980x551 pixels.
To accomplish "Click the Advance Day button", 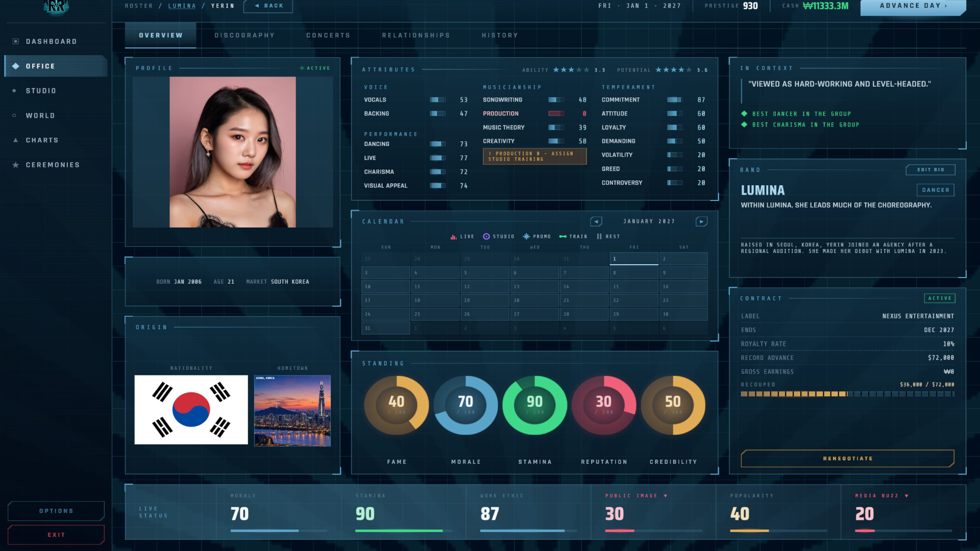I will click(x=913, y=7).
